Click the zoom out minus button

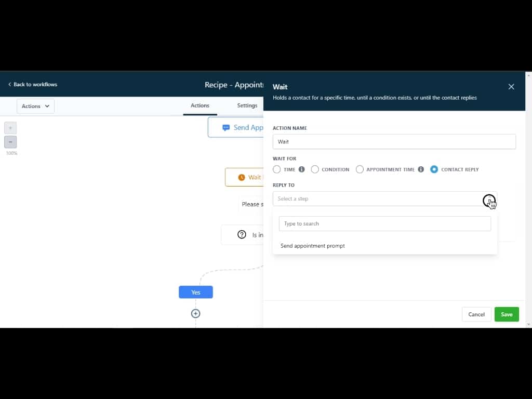pos(10,142)
